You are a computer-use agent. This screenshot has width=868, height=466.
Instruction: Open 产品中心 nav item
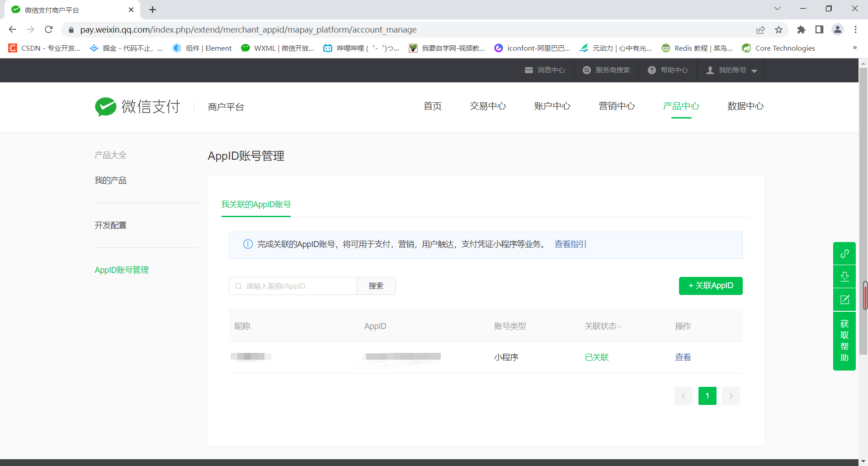coord(681,106)
